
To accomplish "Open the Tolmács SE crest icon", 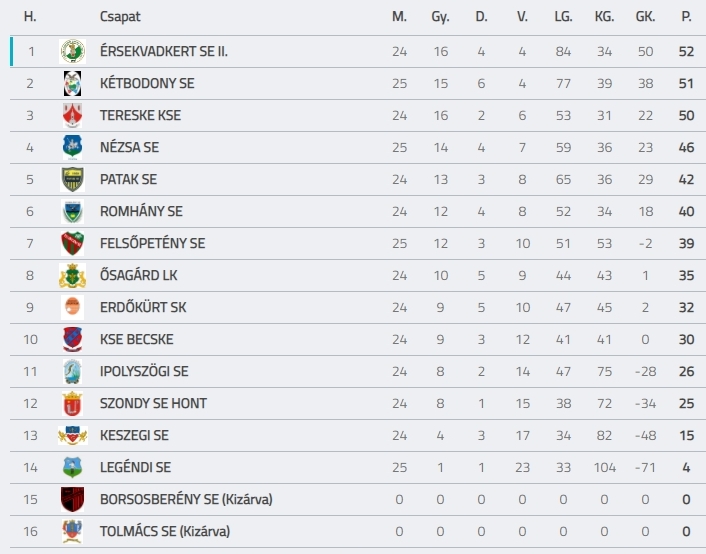I will pos(72,531).
